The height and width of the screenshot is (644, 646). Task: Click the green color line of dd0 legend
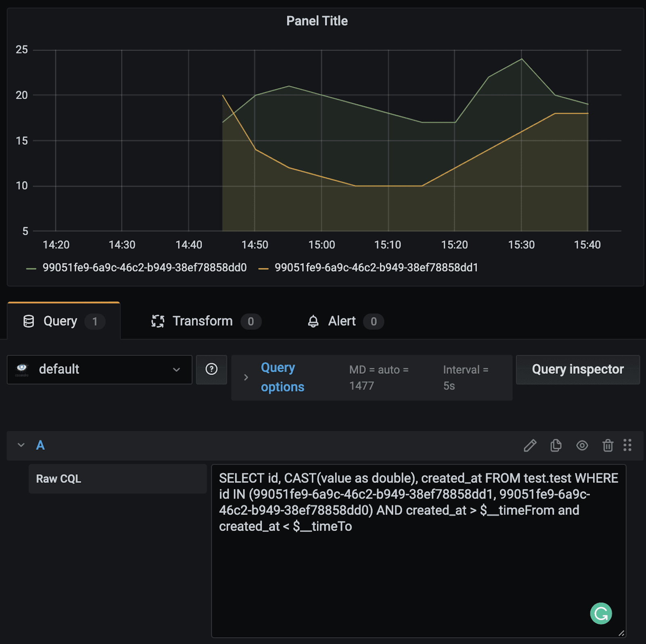click(31, 268)
